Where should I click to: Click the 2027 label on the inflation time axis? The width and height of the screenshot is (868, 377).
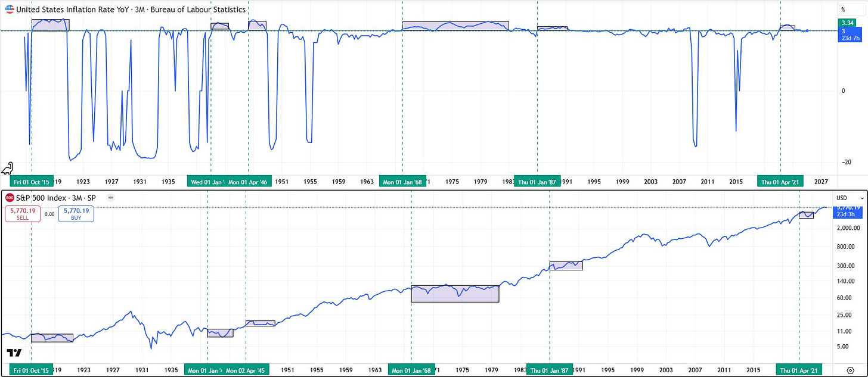821,181
